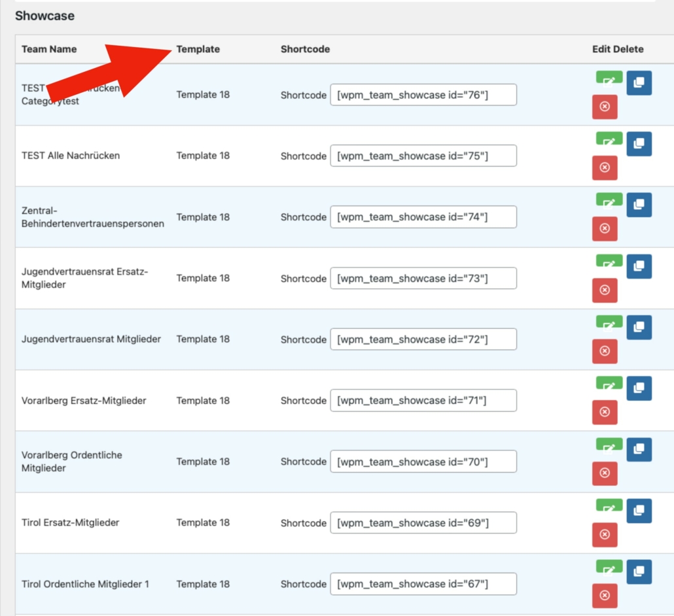Screen dimensions: 674x616
Task: Click the Template column header
Action: [198, 49]
